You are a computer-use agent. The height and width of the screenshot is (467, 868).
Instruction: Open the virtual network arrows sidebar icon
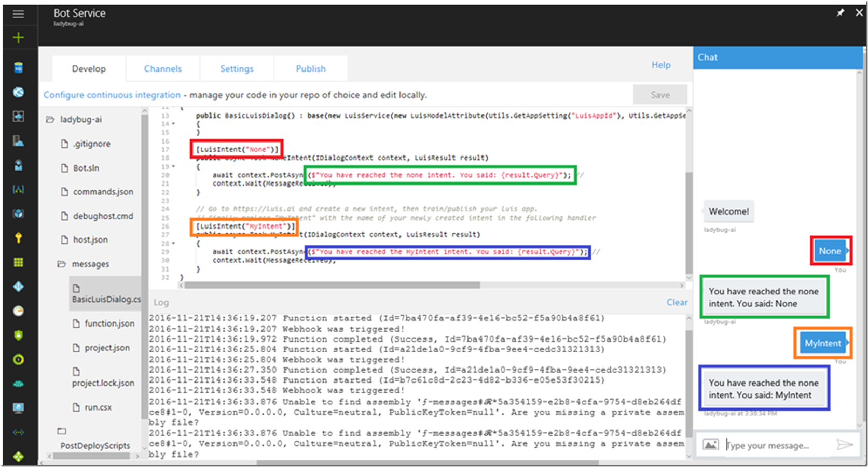click(x=18, y=432)
